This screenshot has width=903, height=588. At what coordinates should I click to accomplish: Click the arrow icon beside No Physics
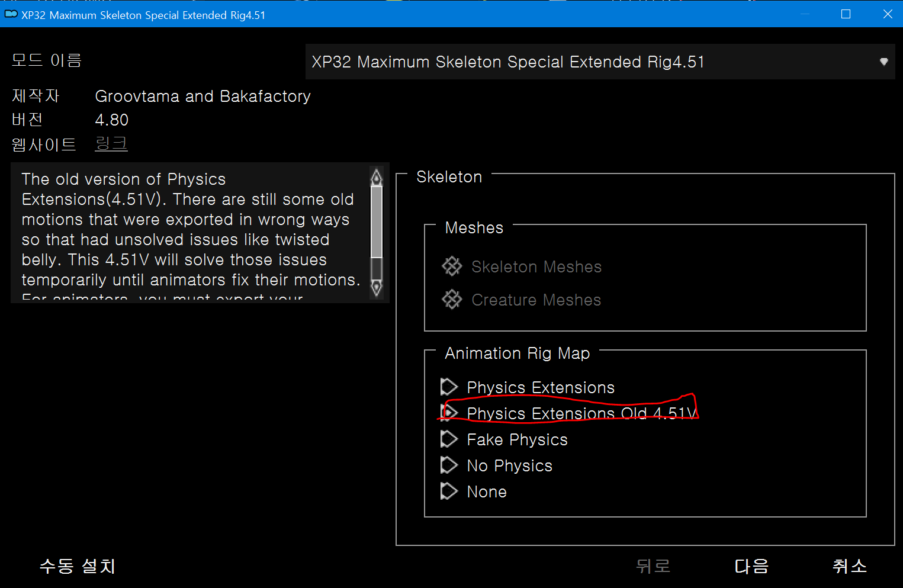coord(449,465)
